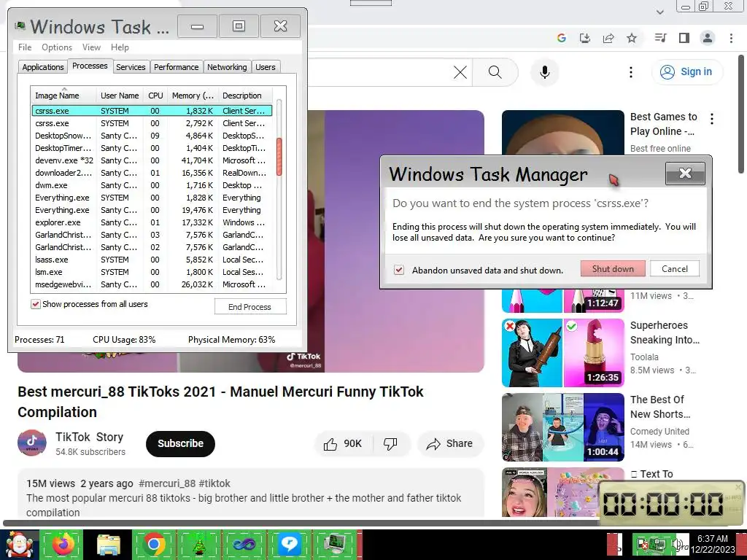Click the Google icon in Chrome toolbar
This screenshot has width=747, height=560.
pos(562,38)
